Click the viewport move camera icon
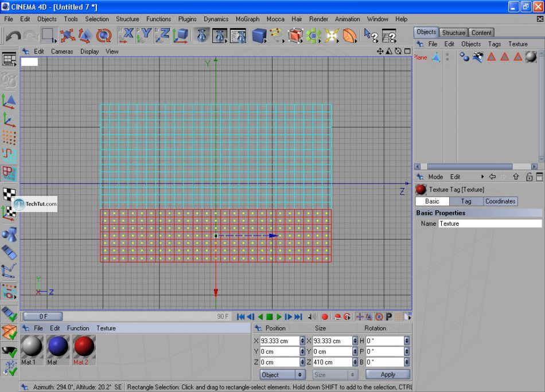This screenshot has height=392, width=545. [380, 52]
